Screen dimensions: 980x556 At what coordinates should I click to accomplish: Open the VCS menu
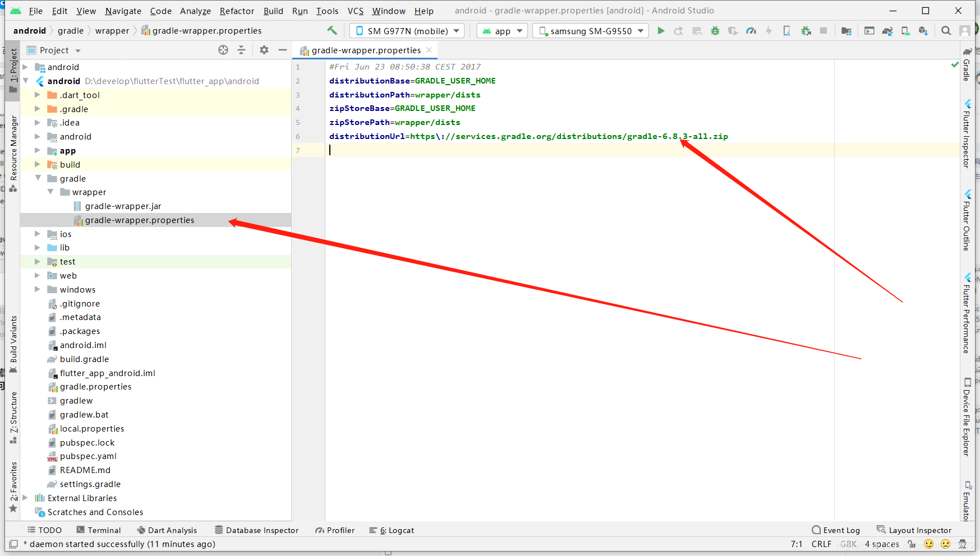355,11
